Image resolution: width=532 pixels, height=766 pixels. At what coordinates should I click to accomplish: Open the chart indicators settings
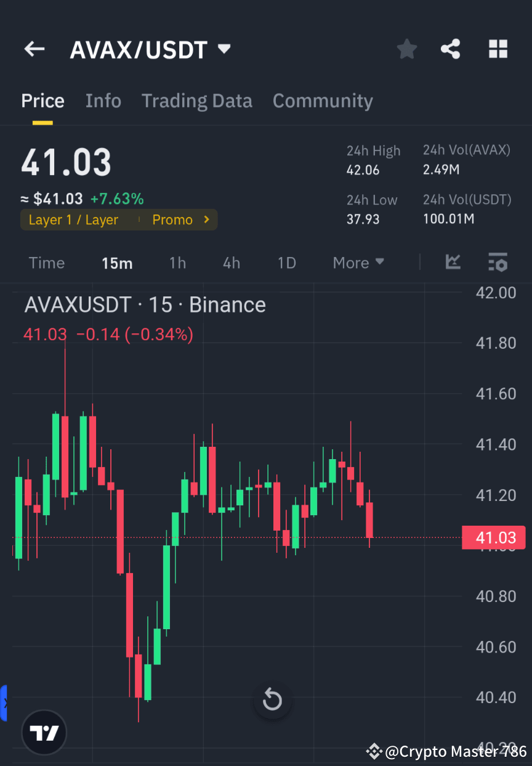tap(498, 263)
